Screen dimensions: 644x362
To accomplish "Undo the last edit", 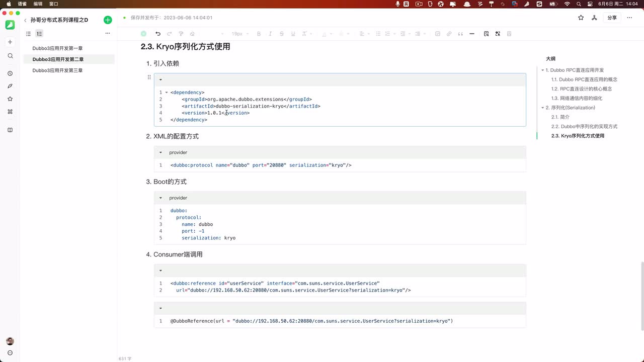I will [158, 34].
